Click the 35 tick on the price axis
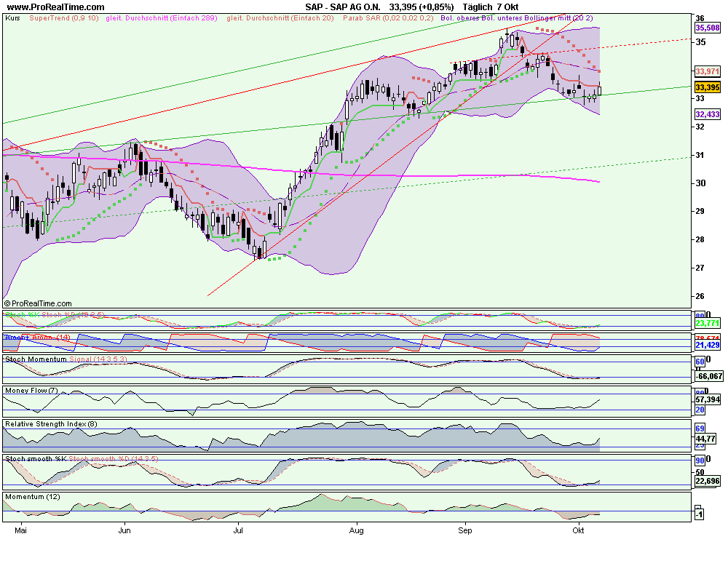This screenshot has width=728, height=582. pos(700,42)
